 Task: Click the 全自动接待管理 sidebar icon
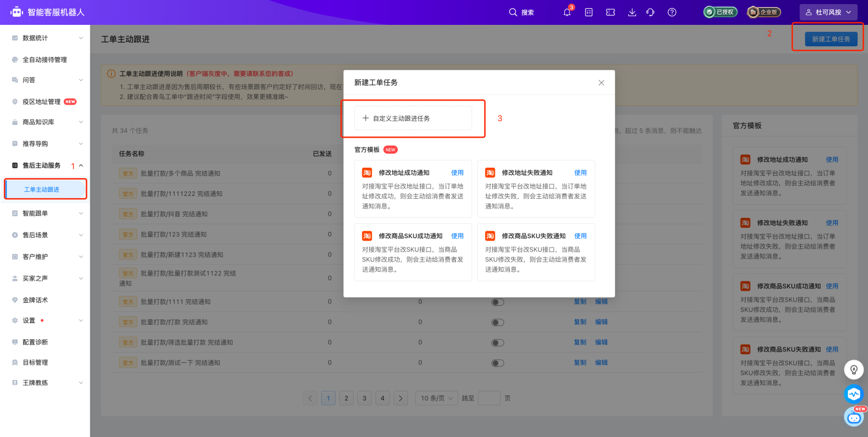(15, 60)
